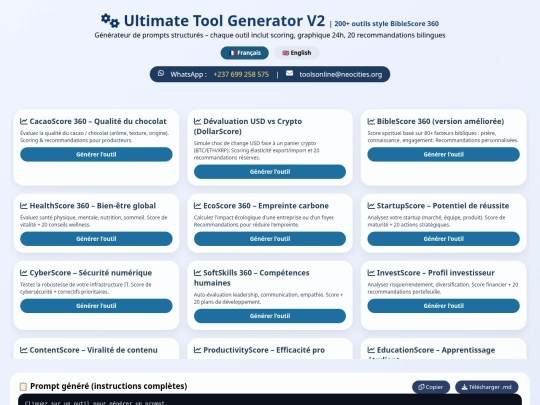The image size is (540, 405).
Task: Click the gears icon beside Ultimate Tool Generator
Action: point(110,21)
